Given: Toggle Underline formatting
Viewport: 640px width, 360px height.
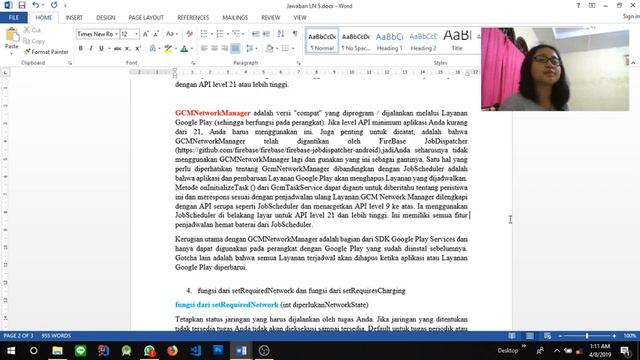Looking at the screenshot, I should [101, 48].
